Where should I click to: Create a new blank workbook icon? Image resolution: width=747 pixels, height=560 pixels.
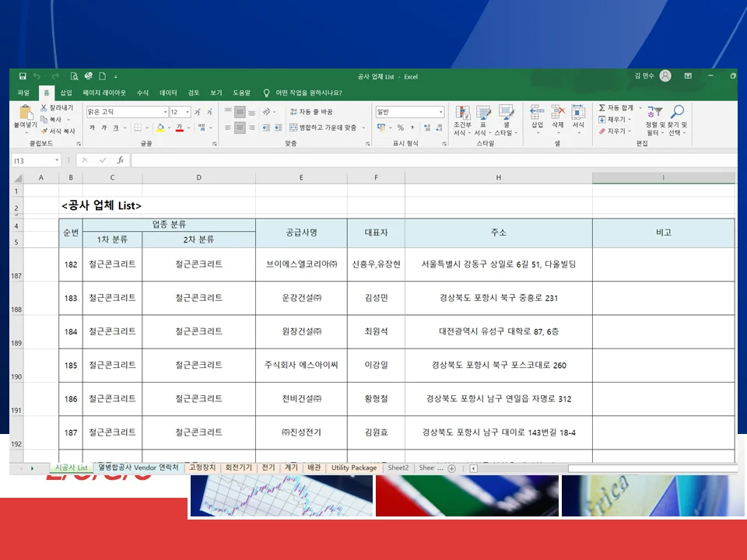(102, 76)
